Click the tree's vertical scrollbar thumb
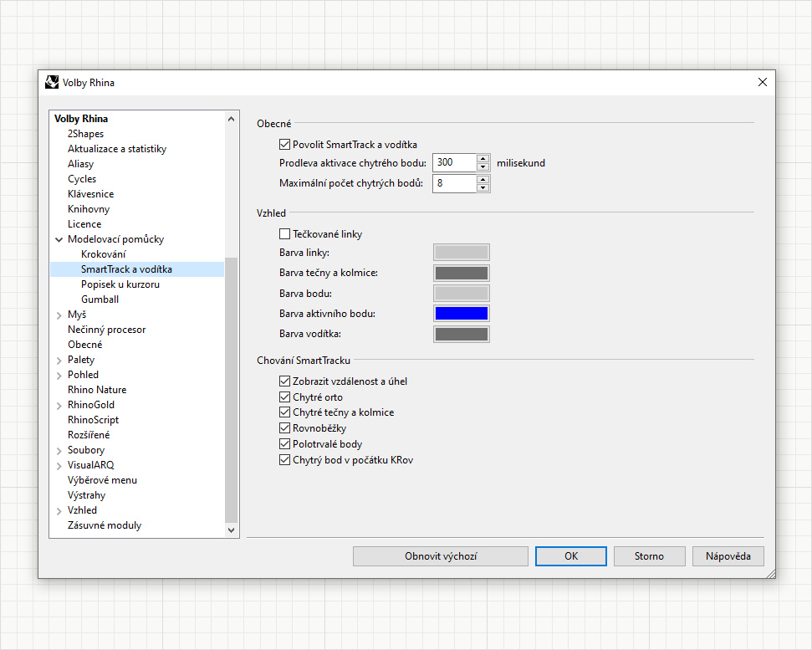This screenshot has height=650, width=812. (x=231, y=390)
